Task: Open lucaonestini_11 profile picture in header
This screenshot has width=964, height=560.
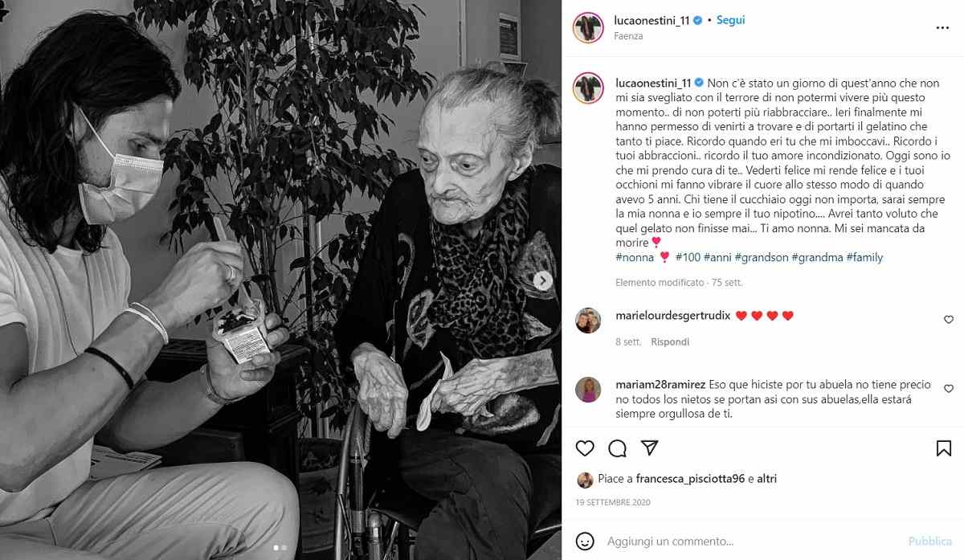Action: pyautogui.click(x=588, y=27)
